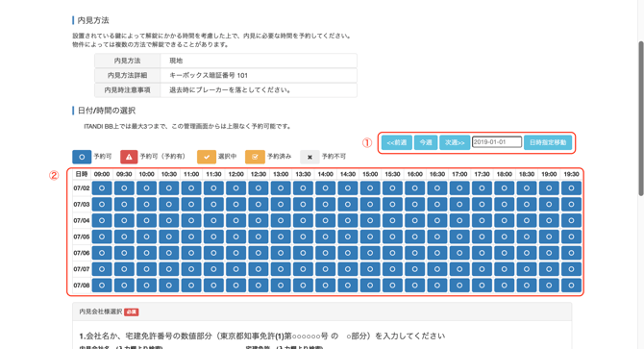Select 07/05 slot at 16:00

[415, 237]
